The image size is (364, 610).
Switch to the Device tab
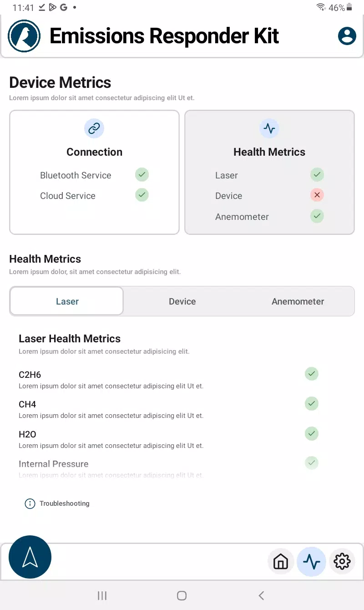click(182, 301)
